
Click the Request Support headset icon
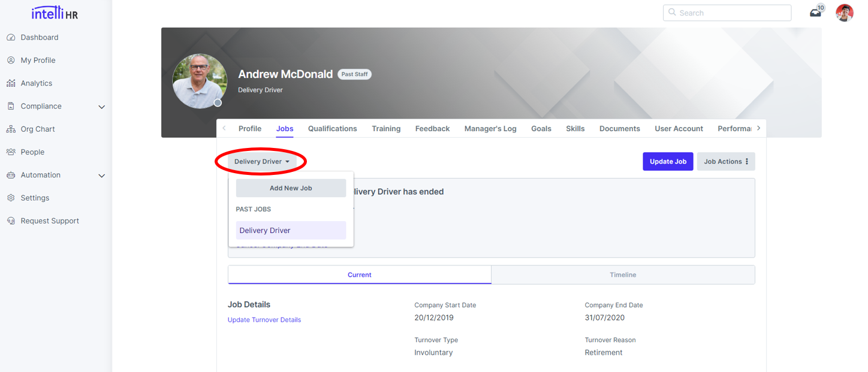[11, 221]
